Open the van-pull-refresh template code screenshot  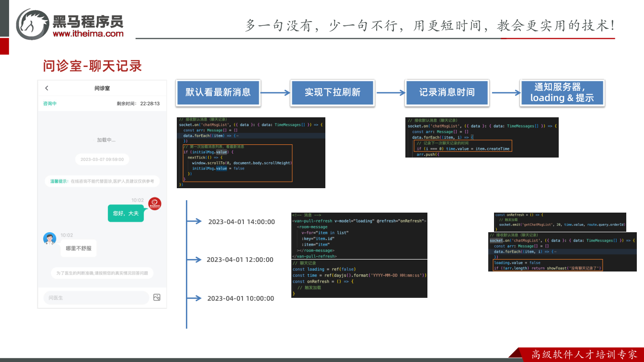[x=359, y=236]
